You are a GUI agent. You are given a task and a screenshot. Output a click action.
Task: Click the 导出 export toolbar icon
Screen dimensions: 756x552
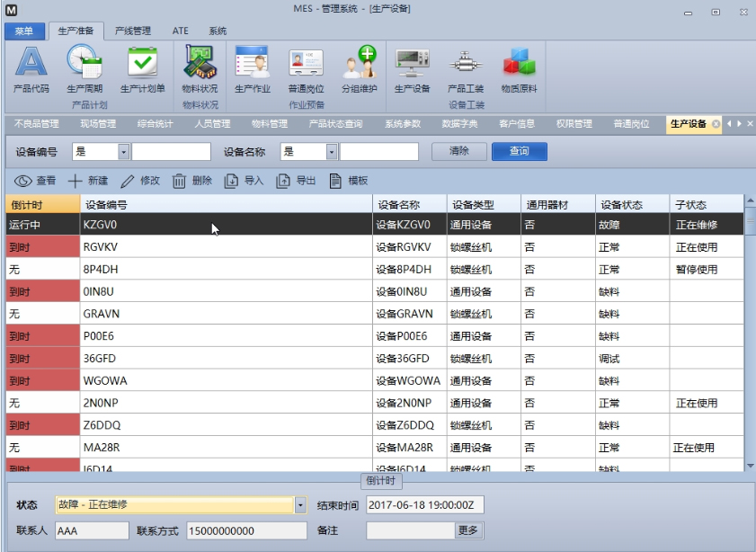(283, 181)
